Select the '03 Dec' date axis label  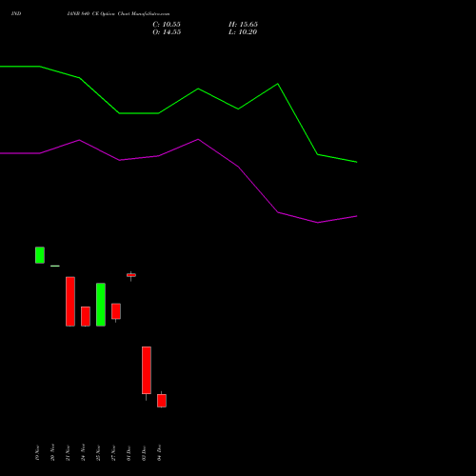(144, 453)
